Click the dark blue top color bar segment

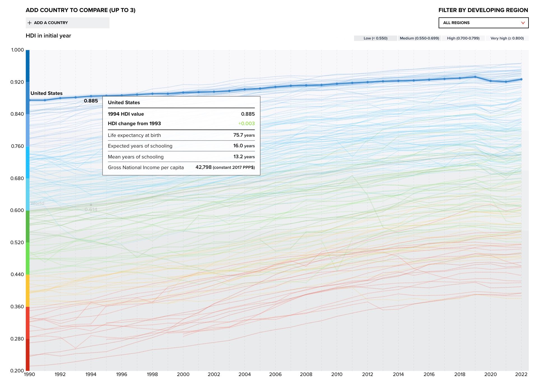pos(28,66)
